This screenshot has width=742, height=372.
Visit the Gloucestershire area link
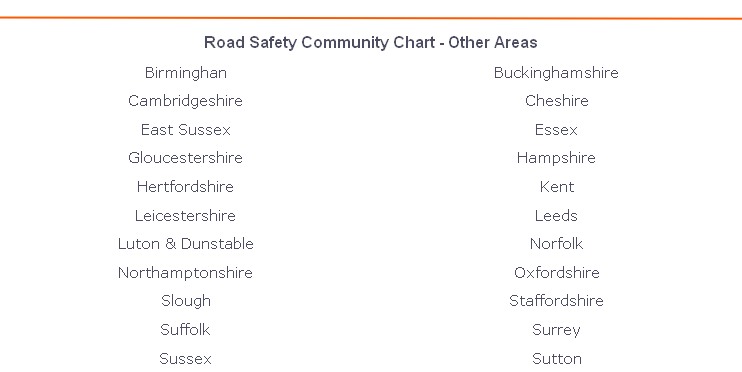click(x=185, y=158)
